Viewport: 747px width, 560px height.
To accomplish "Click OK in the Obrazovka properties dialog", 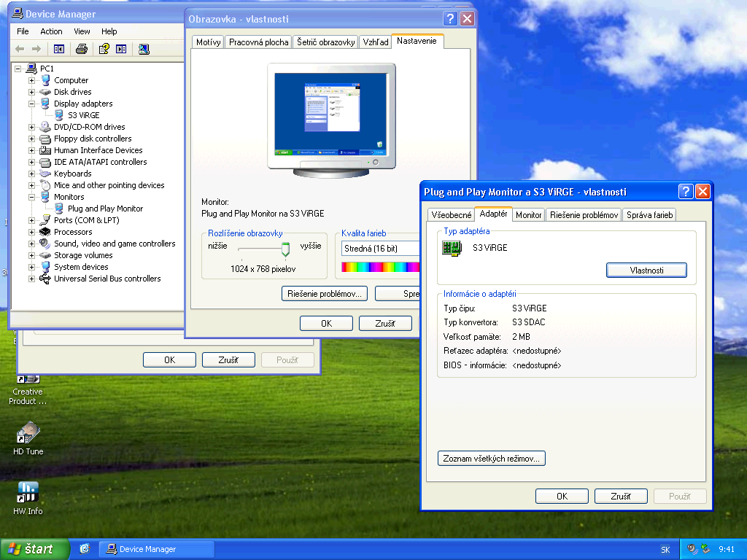I will coord(326,323).
